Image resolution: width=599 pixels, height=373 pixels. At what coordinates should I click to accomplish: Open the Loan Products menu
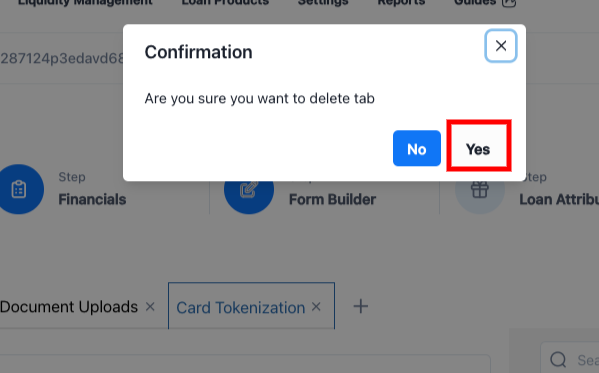(225, 2)
